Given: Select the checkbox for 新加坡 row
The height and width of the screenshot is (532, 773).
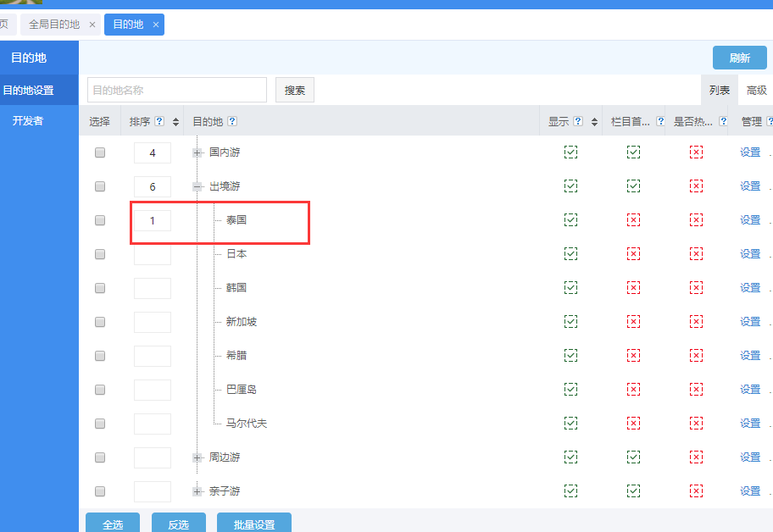Looking at the screenshot, I should pyautogui.click(x=100, y=321).
